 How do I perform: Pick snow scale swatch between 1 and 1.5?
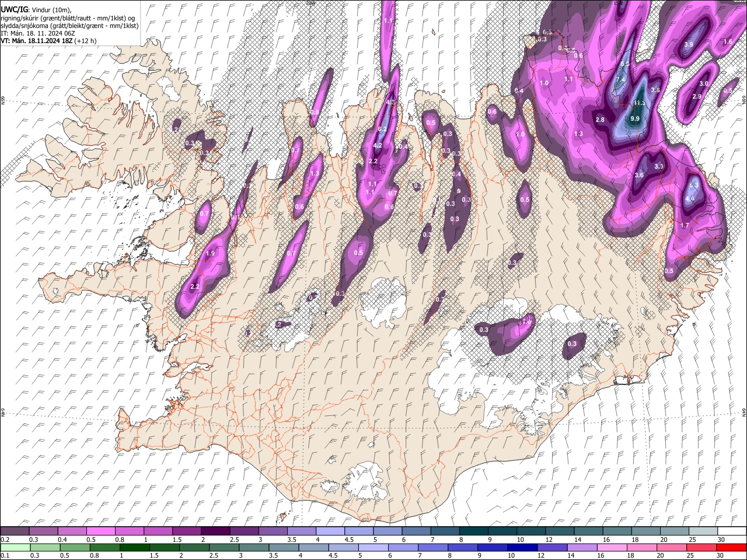pos(158,531)
